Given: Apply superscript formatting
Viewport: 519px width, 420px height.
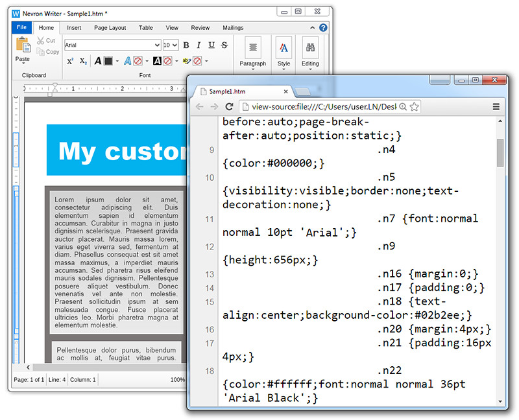Looking at the screenshot, I should click(x=70, y=61).
